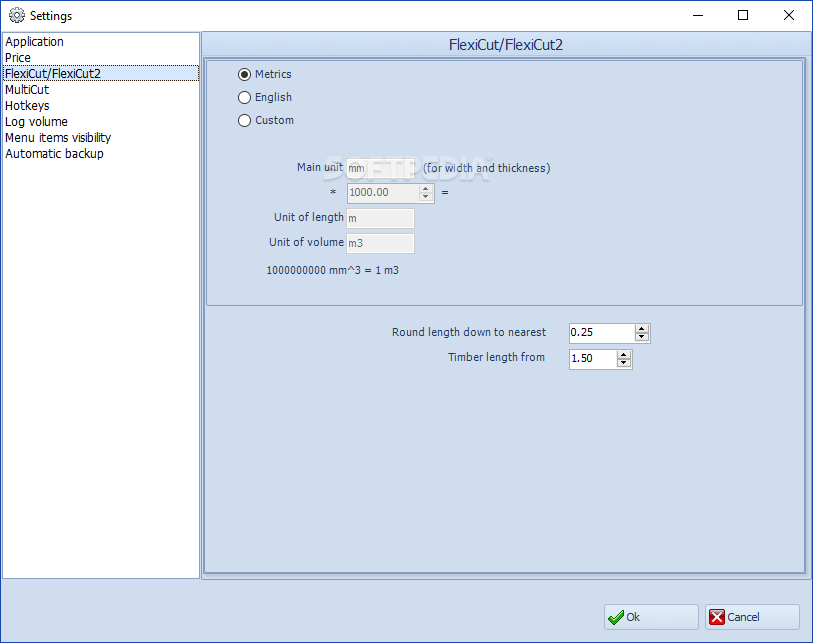Click the '(for width and thickness)' label
This screenshot has height=643, width=813.
[x=486, y=168]
